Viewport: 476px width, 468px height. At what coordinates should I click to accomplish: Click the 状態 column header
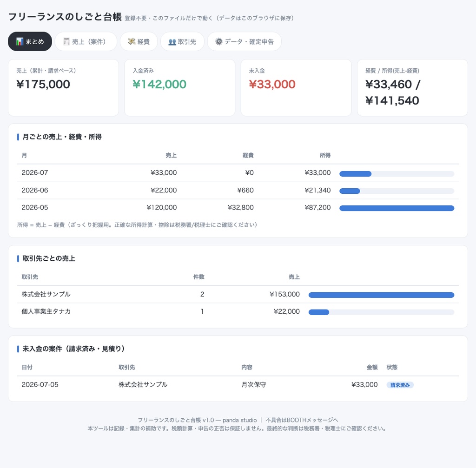392,367
